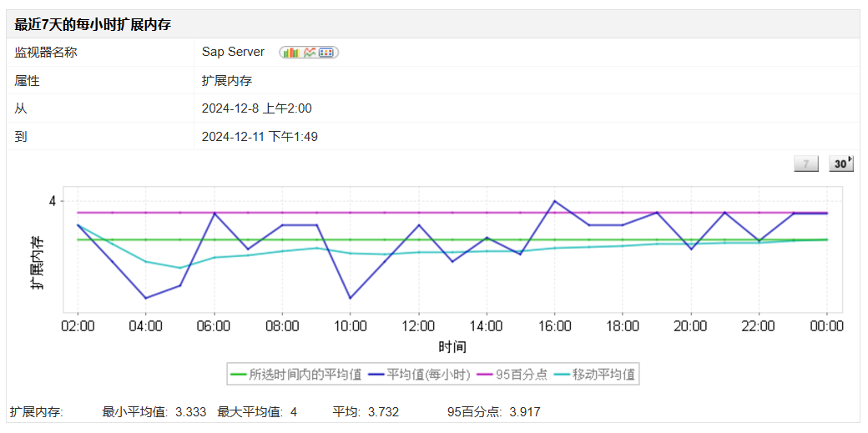Switch to the 30 days view button

pyautogui.click(x=841, y=164)
